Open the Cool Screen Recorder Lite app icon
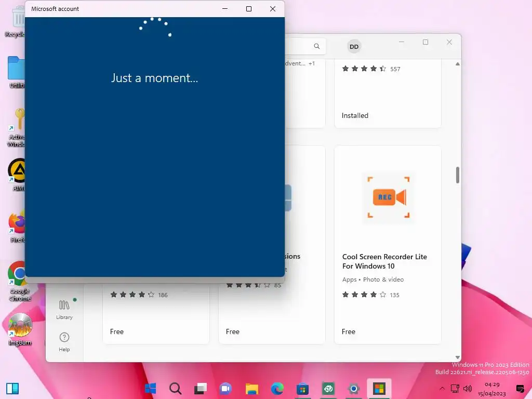532x399 pixels. click(389, 197)
